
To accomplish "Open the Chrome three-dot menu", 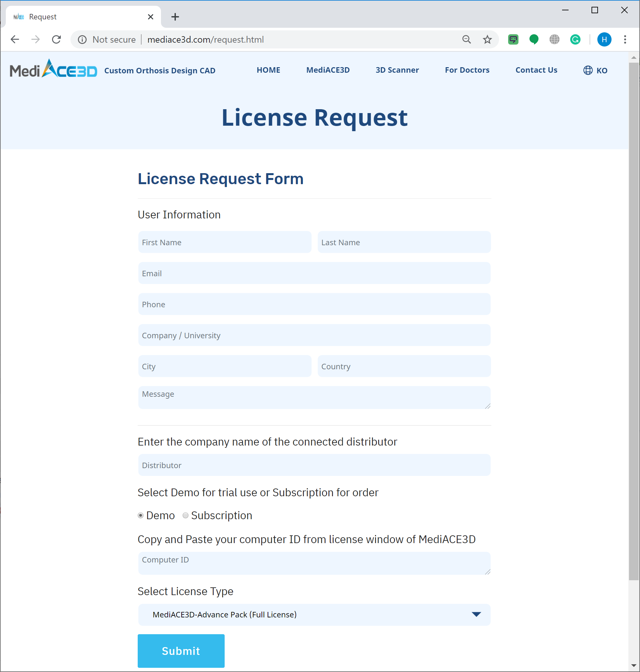I will click(x=625, y=39).
